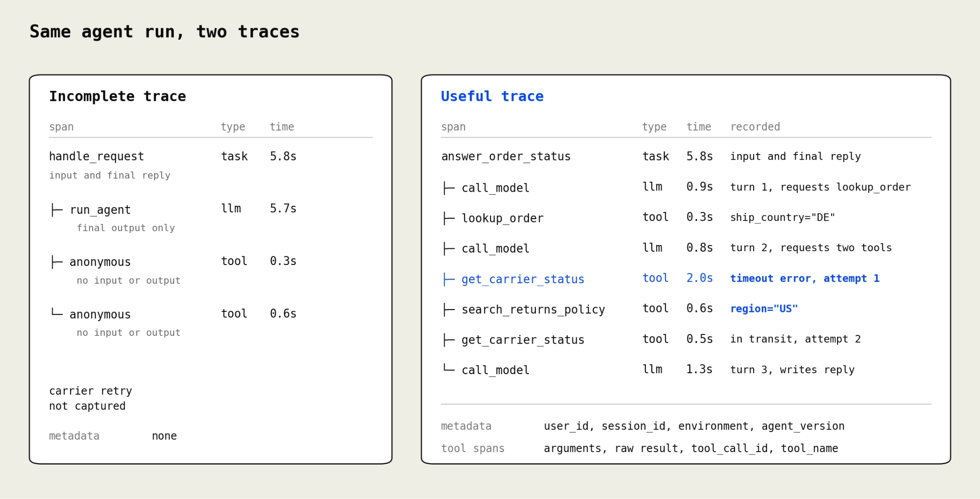
Task: Click "in transit, attempt 2" text
Action: click(x=795, y=339)
